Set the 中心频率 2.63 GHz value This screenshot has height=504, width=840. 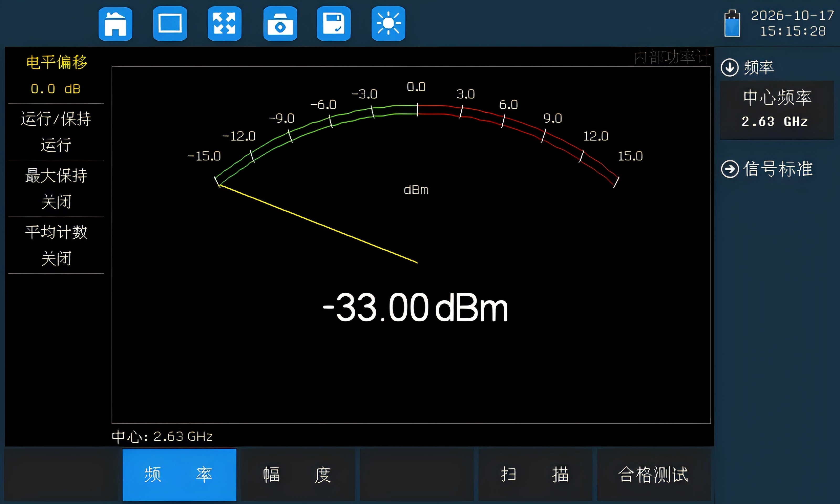[x=777, y=110]
